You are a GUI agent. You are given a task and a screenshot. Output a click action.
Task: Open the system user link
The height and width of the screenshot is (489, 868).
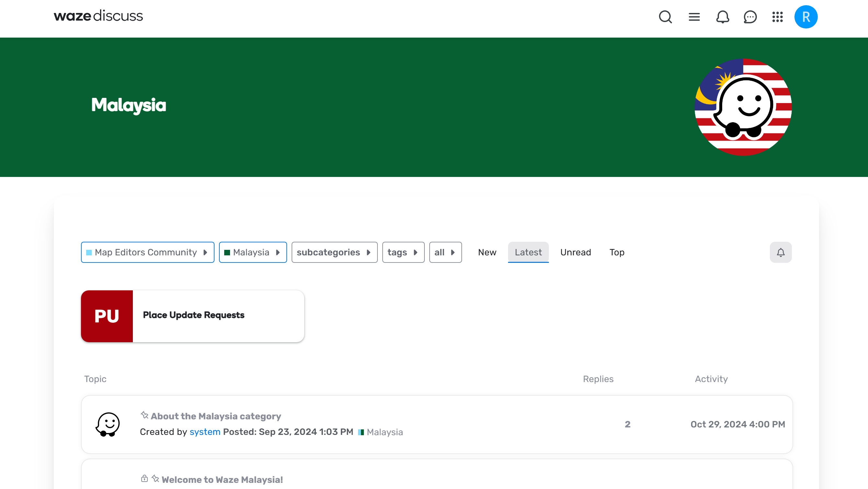[205, 432]
